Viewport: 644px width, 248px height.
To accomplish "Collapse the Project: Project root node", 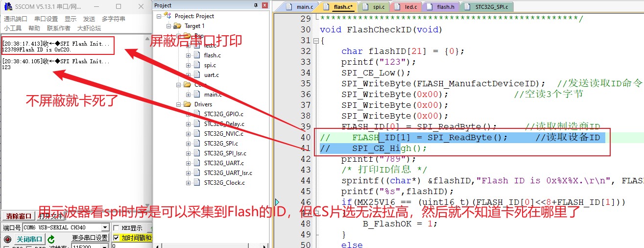I will click(x=159, y=16).
